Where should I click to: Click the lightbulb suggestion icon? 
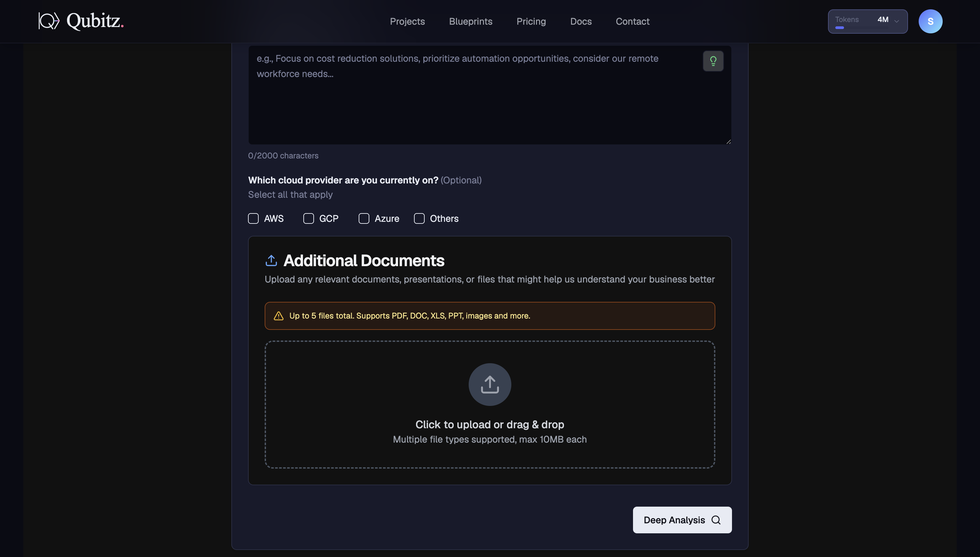pos(713,61)
